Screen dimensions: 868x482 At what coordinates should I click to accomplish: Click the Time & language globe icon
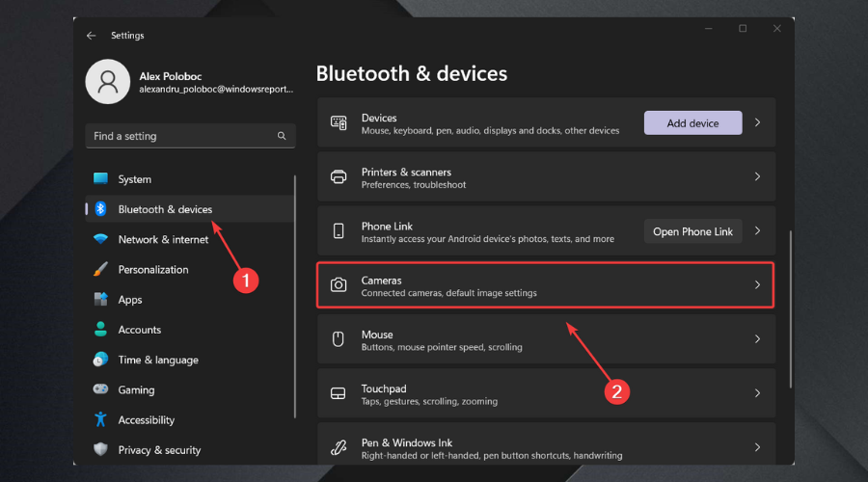click(100, 360)
